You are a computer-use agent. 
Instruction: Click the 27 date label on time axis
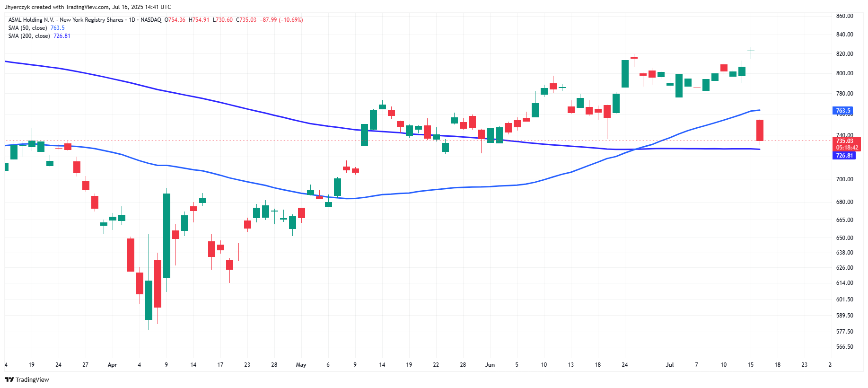click(85, 365)
